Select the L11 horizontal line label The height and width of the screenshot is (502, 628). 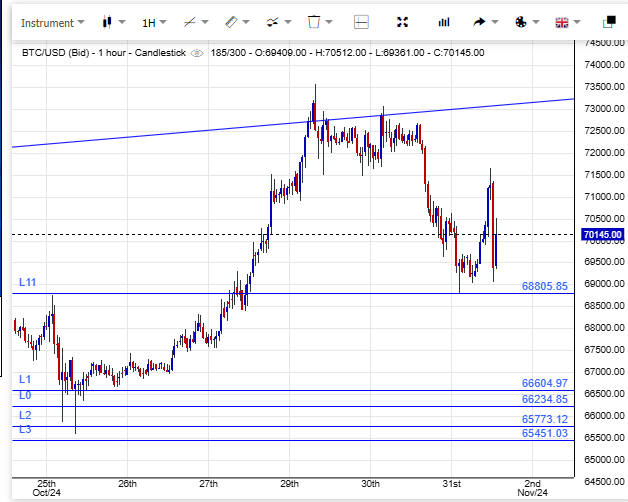[28, 282]
